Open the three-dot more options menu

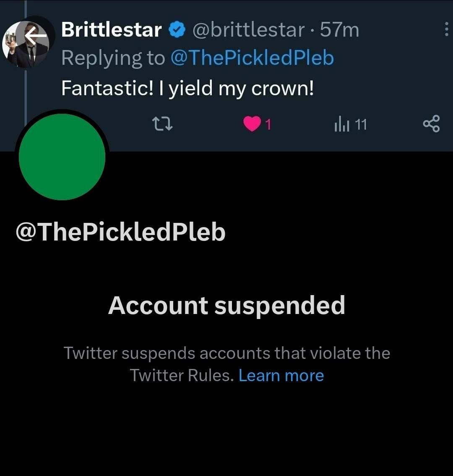coord(446,29)
